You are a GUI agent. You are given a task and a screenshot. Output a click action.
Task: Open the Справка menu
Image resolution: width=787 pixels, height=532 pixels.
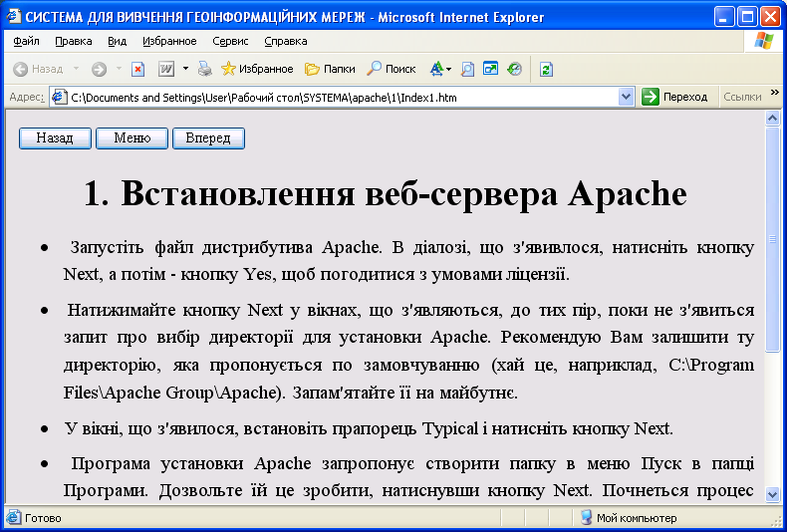pos(286,41)
